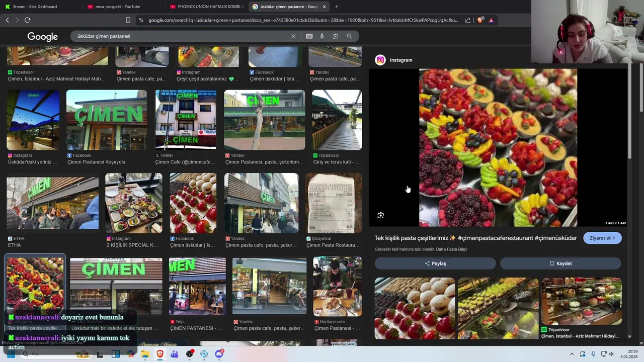Image resolution: width=644 pixels, height=362 pixels.
Task: Open a new browser tab
Action: pos(337,7)
